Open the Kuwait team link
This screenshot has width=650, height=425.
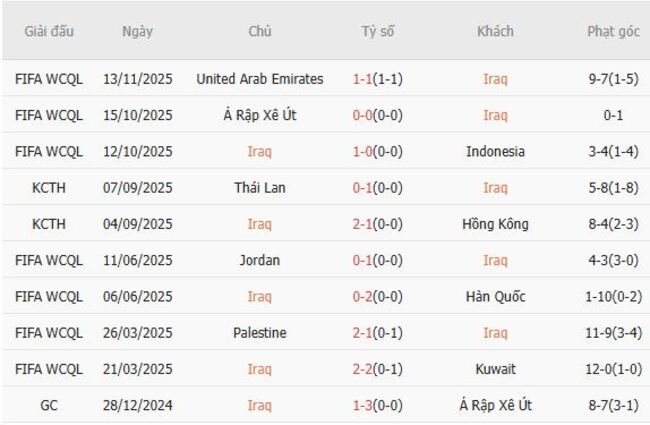[495, 369]
